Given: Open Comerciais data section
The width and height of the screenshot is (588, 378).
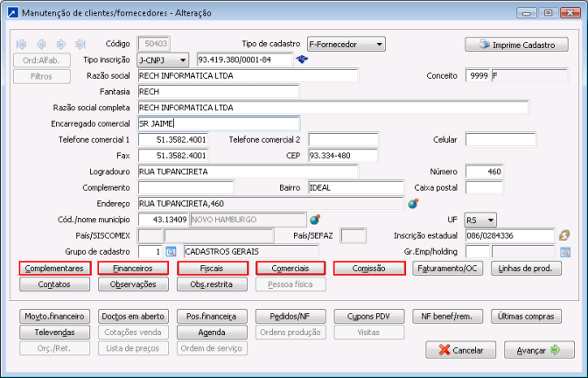Looking at the screenshot, I should pos(290,269).
